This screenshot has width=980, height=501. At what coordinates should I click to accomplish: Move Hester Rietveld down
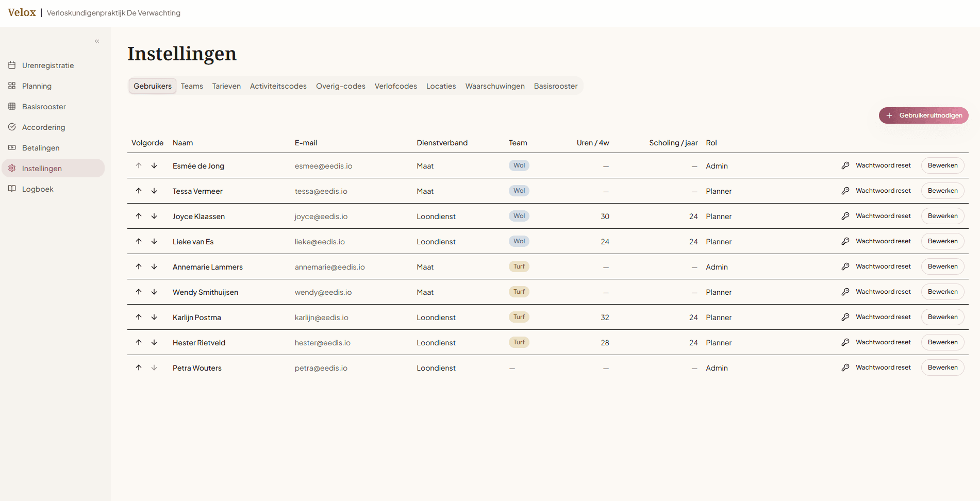154,342
